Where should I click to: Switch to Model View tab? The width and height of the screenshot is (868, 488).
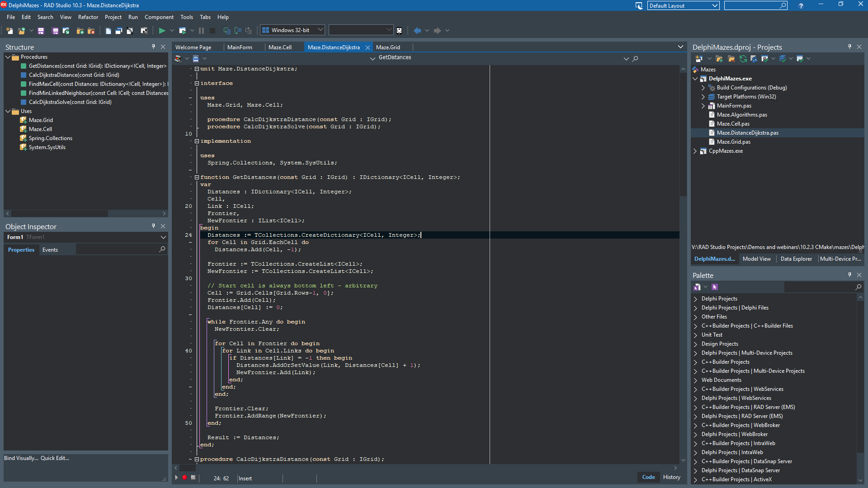(756, 259)
